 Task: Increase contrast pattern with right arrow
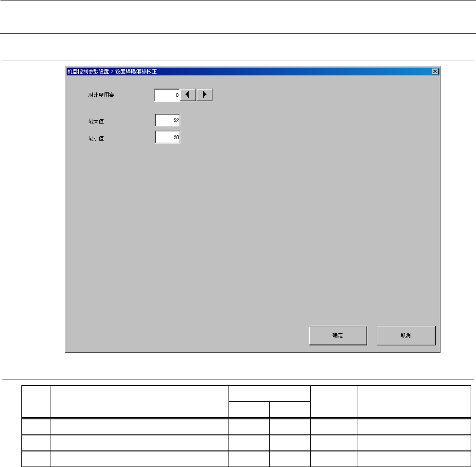click(204, 95)
